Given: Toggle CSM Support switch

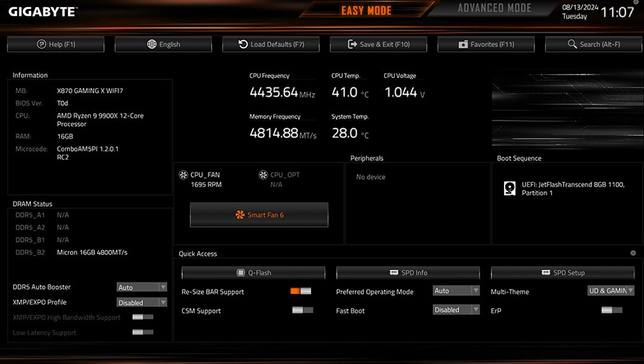Looking at the screenshot, I should pyautogui.click(x=303, y=310).
